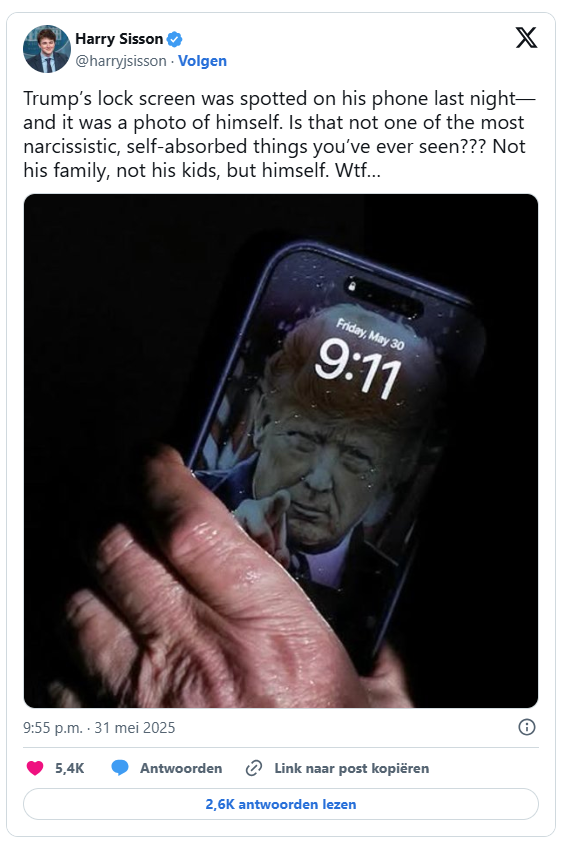Click the 5,4K likes count
The height and width of the screenshot is (843, 564).
[x=70, y=768]
